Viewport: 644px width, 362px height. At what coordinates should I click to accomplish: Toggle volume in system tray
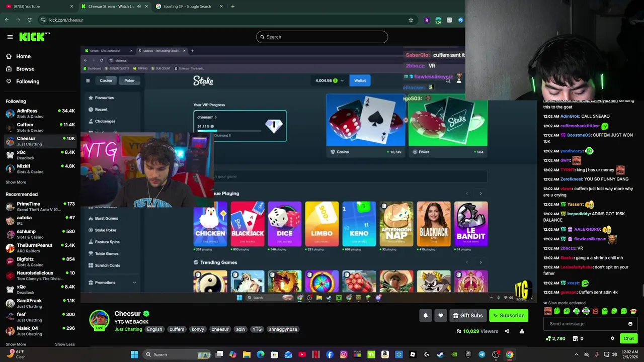coord(614,354)
